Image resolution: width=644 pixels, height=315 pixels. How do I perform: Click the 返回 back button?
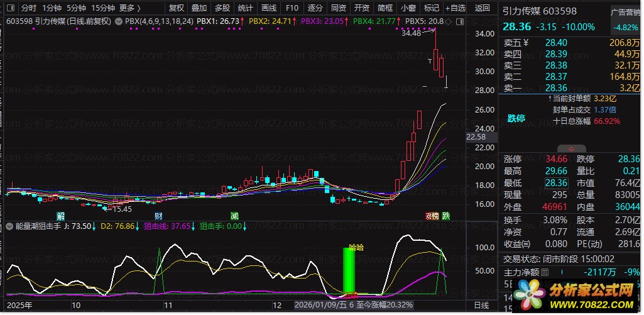pyautogui.click(x=483, y=8)
